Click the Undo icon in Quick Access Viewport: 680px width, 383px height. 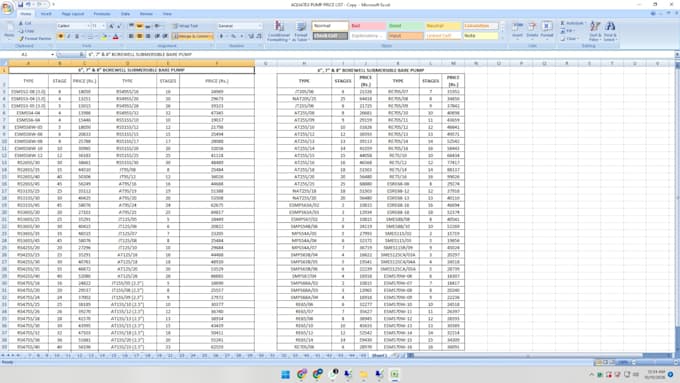[29, 4]
